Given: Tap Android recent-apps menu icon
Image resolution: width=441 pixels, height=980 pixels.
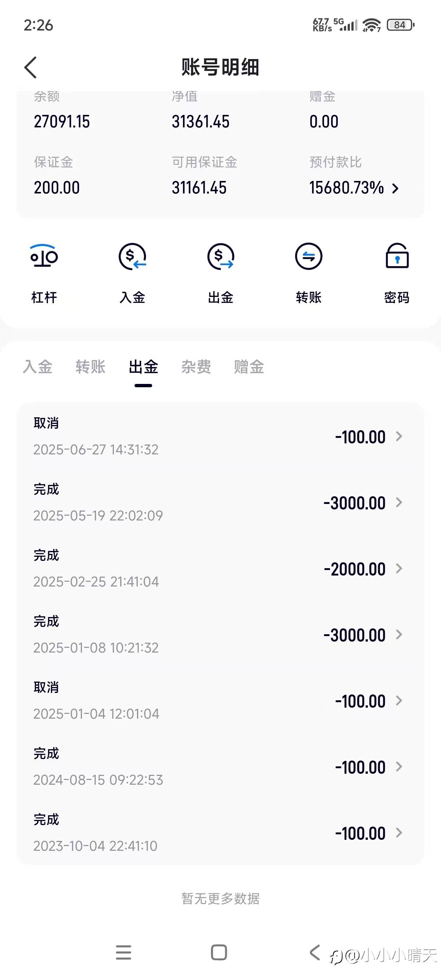Looking at the screenshot, I should coord(123,952).
